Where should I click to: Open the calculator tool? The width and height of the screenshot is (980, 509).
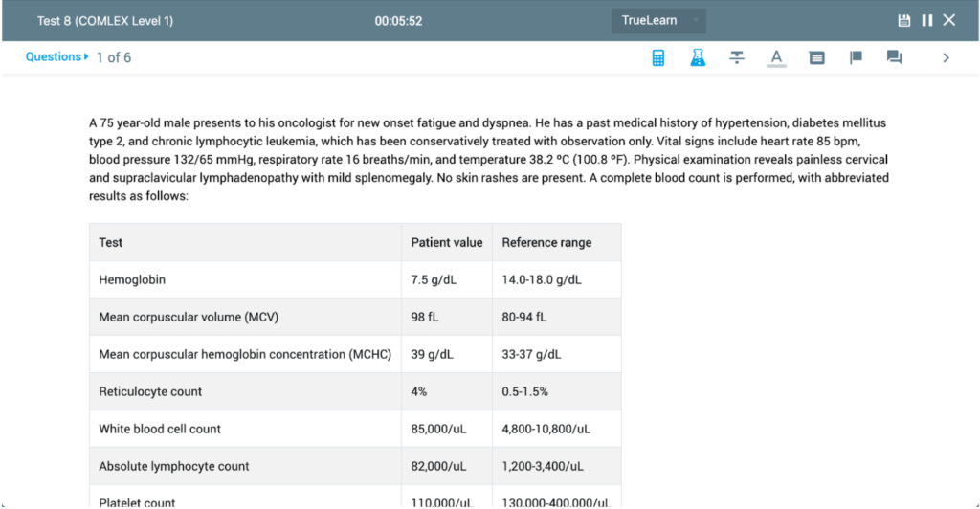pyautogui.click(x=658, y=58)
